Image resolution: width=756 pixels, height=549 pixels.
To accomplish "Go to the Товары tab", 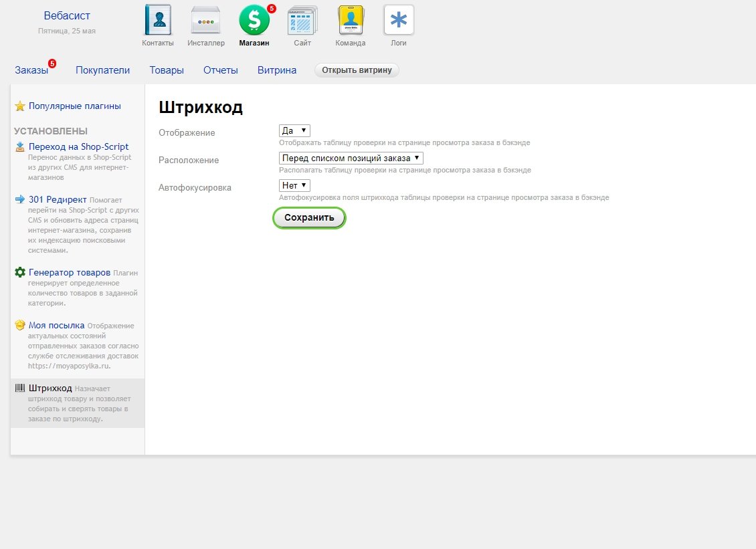I will point(167,70).
